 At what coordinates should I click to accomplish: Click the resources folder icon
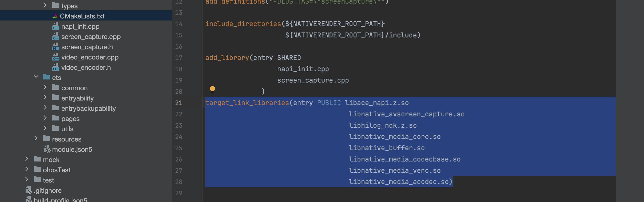point(47,138)
